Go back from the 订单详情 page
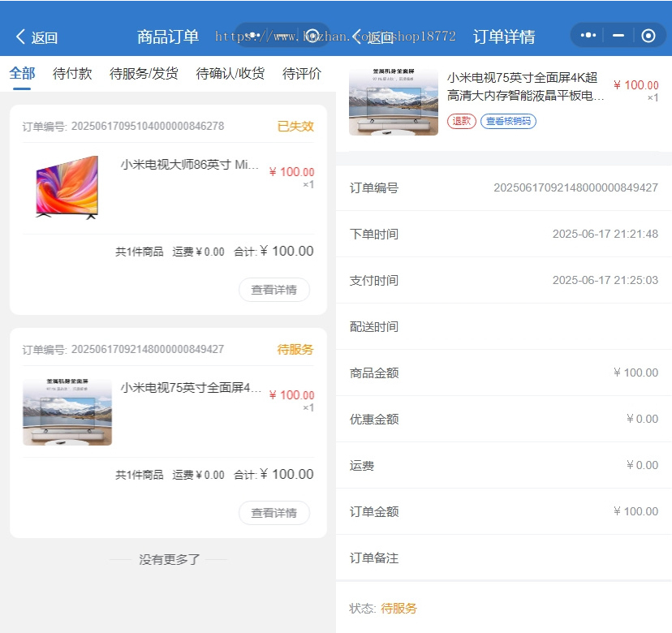The width and height of the screenshot is (672, 633). pyautogui.click(x=372, y=37)
